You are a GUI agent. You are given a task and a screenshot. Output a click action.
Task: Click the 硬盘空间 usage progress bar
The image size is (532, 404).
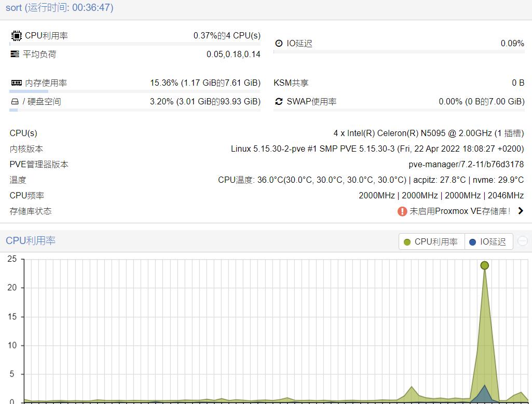[135, 110]
